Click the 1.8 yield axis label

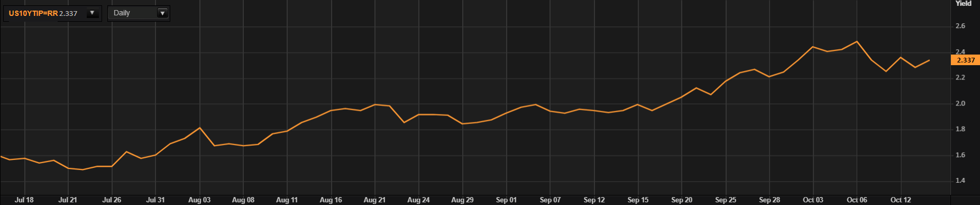pyautogui.click(x=960, y=129)
